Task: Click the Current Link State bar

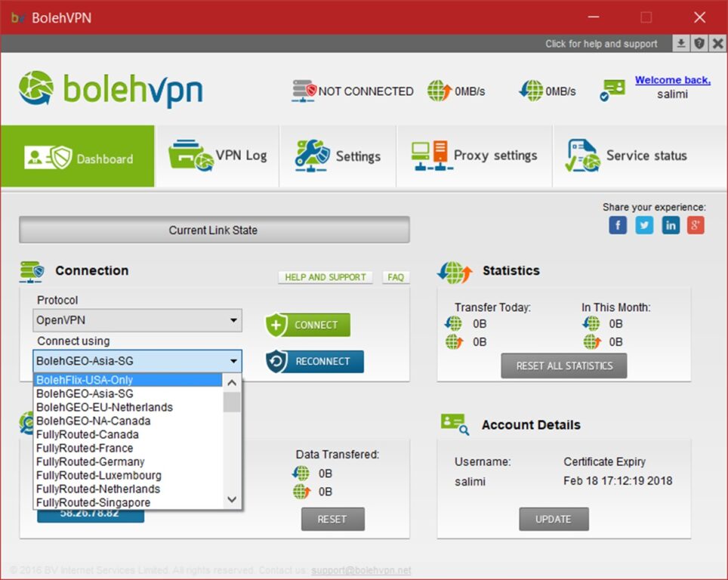Action: pyautogui.click(x=214, y=230)
